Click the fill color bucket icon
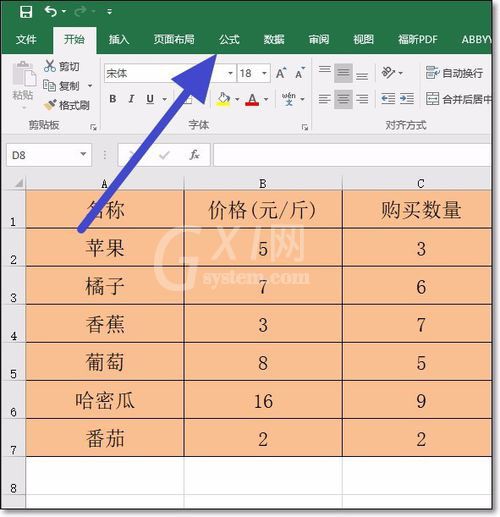500x517 pixels. point(223,99)
